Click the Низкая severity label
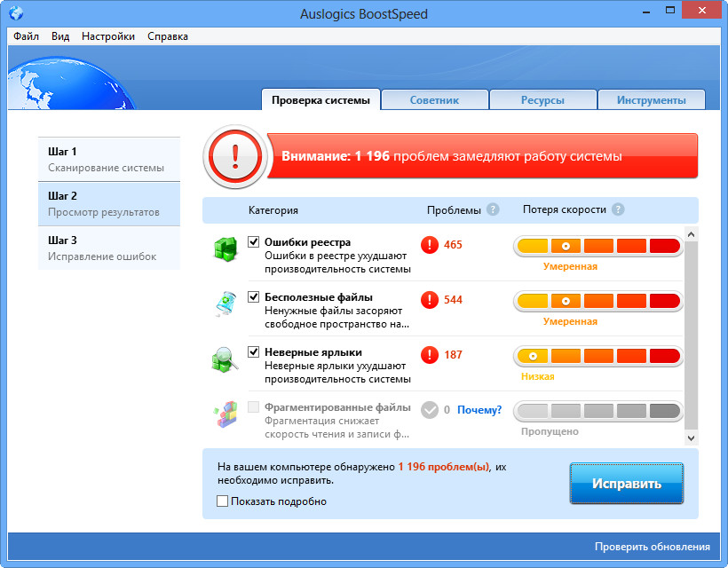This screenshot has height=568, width=728. coord(538,376)
